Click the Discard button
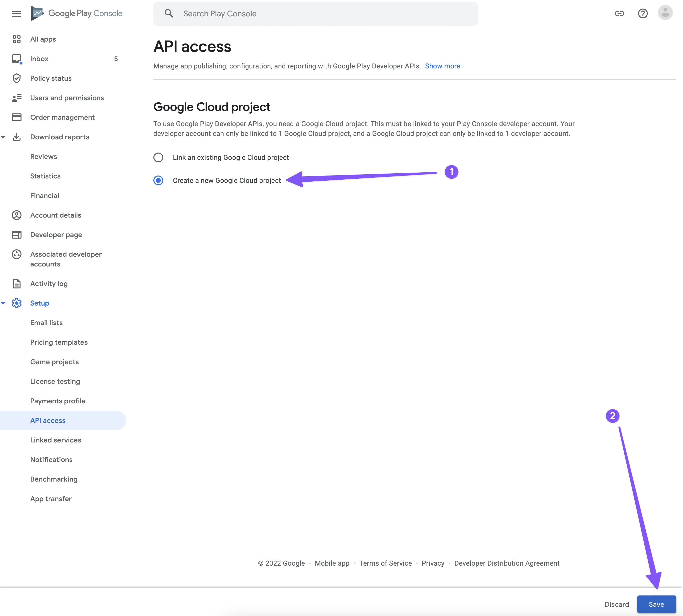683x616 pixels. click(x=616, y=604)
